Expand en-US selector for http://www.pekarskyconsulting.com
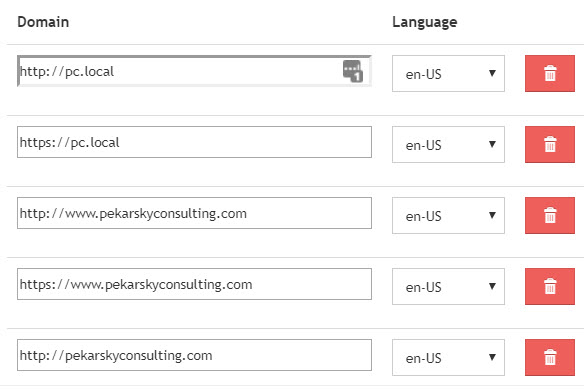This screenshot has height=391, width=584. pyautogui.click(x=448, y=216)
